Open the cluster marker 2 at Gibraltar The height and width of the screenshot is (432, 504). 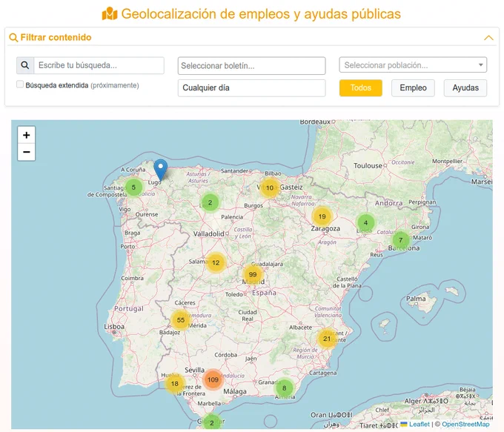click(x=211, y=422)
